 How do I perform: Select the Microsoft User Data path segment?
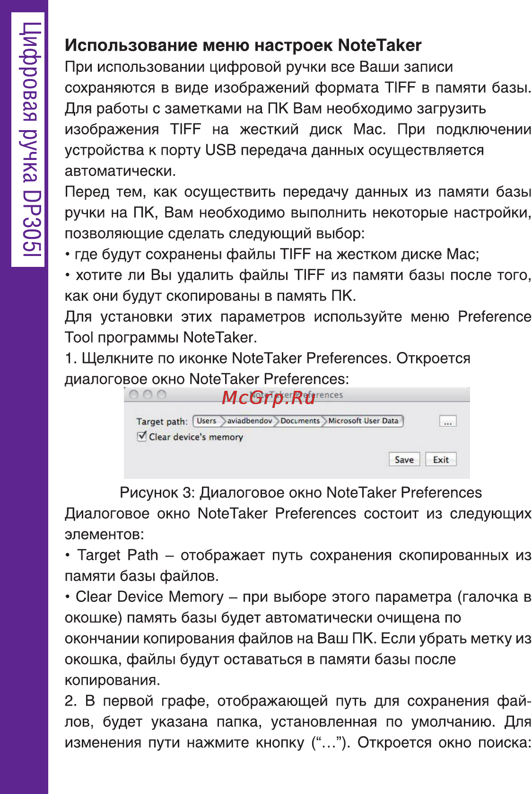[364, 421]
